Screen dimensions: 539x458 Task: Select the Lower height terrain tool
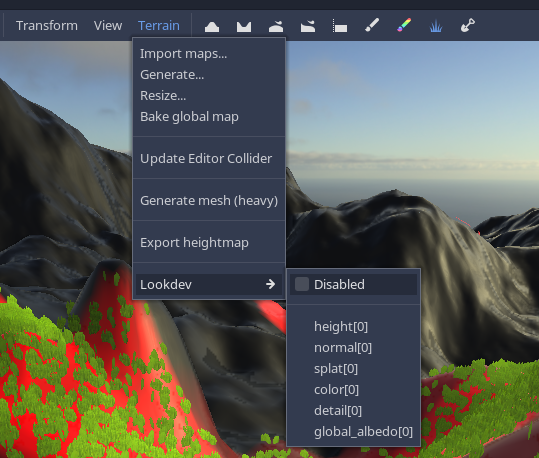tap(244, 26)
